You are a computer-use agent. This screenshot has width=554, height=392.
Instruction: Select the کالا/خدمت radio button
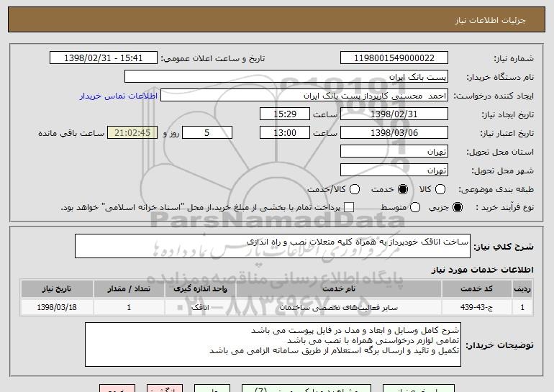tap(355, 189)
